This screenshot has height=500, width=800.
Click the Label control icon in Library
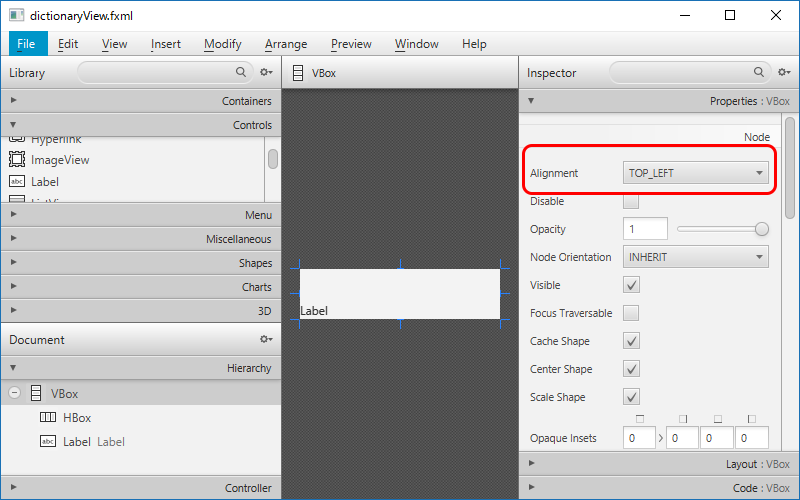[x=17, y=182]
